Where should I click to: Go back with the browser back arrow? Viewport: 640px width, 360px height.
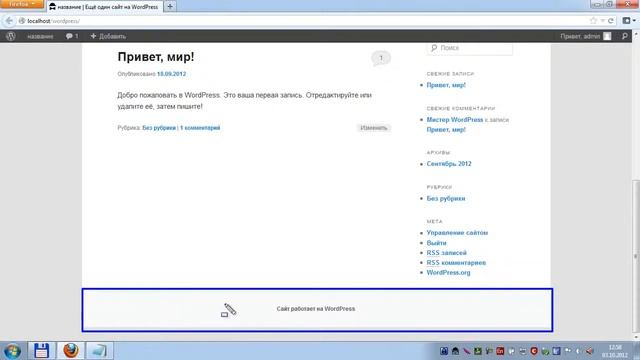[9, 21]
